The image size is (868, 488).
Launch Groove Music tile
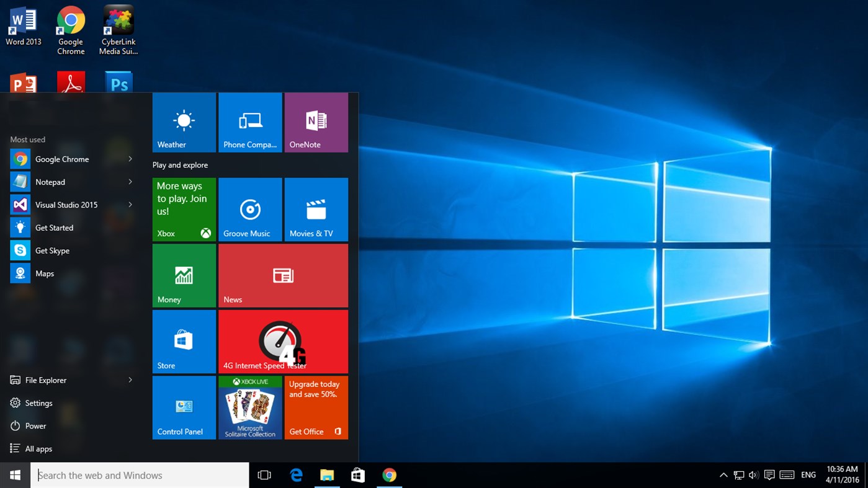[250, 210]
